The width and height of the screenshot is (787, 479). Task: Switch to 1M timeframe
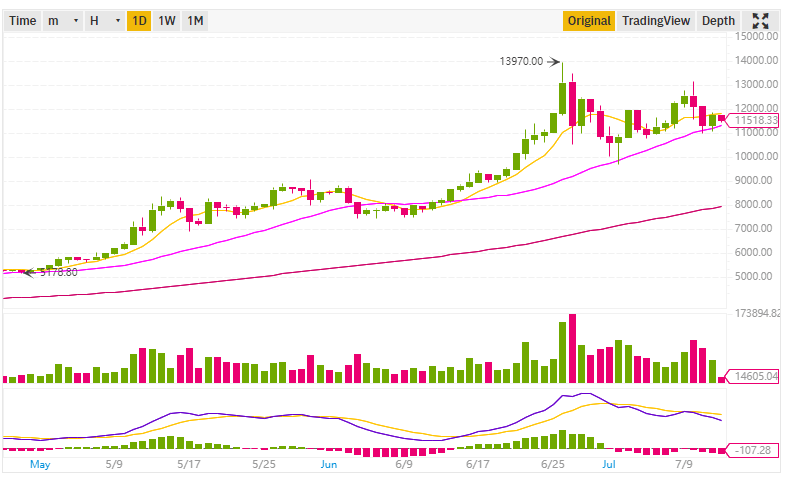pos(195,21)
